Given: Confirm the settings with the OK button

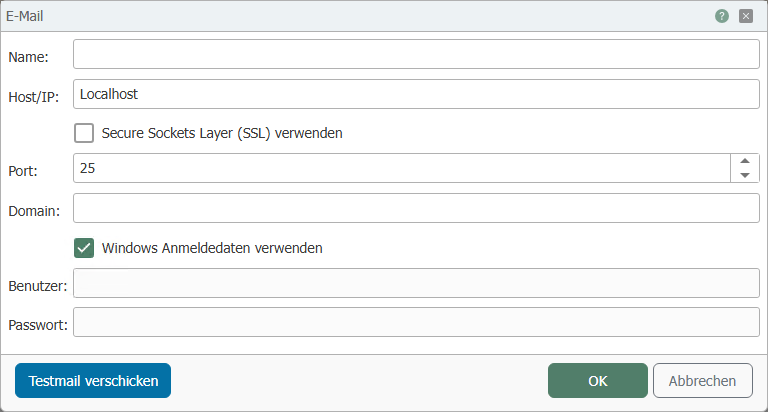Looking at the screenshot, I should click(x=598, y=381).
